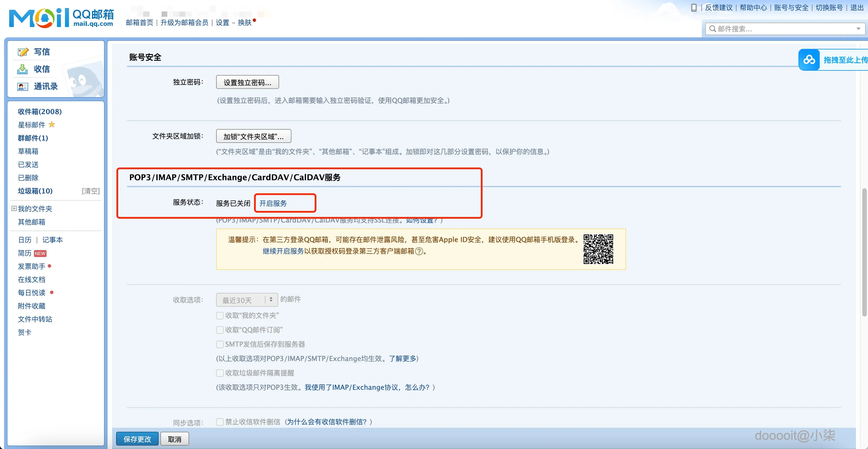Screen dimensions: 868x449
Task: Open the 通讯录 contacts icon
Action: click(x=23, y=87)
